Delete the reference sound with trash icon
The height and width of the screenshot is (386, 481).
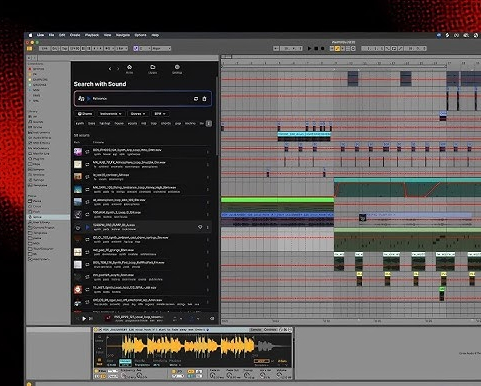click(204, 99)
